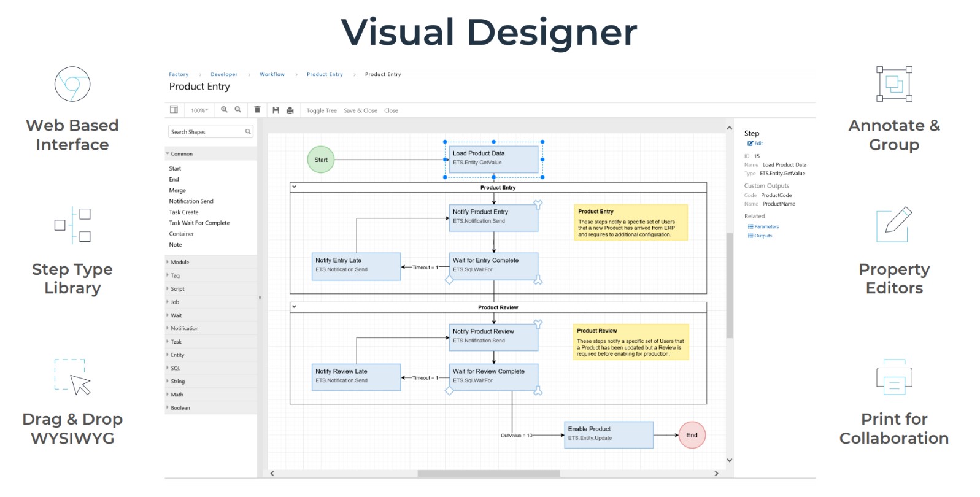Screen dimensions: 980x497
Task: Click the search icon in Search Shapes
Action: [x=248, y=132]
